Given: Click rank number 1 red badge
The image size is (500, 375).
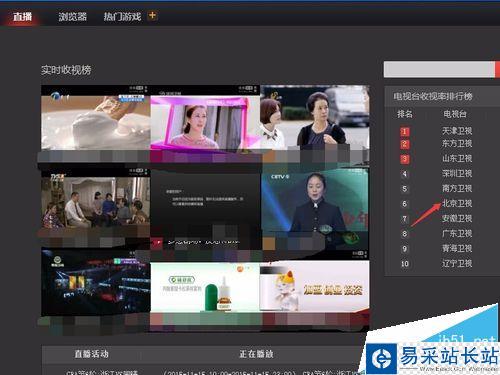Looking at the screenshot, I should 405,131.
